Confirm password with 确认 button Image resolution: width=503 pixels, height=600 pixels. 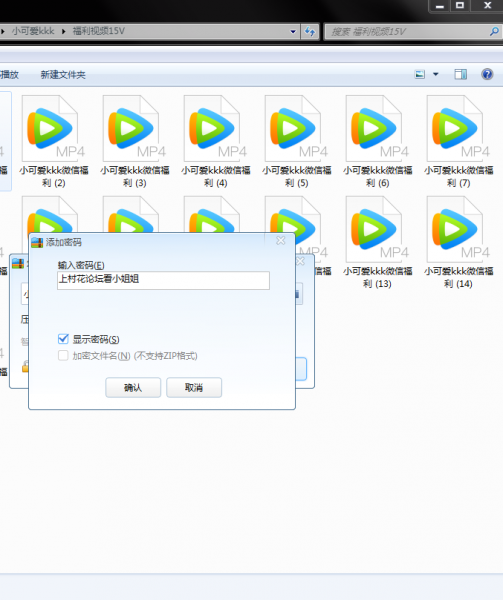click(133, 388)
